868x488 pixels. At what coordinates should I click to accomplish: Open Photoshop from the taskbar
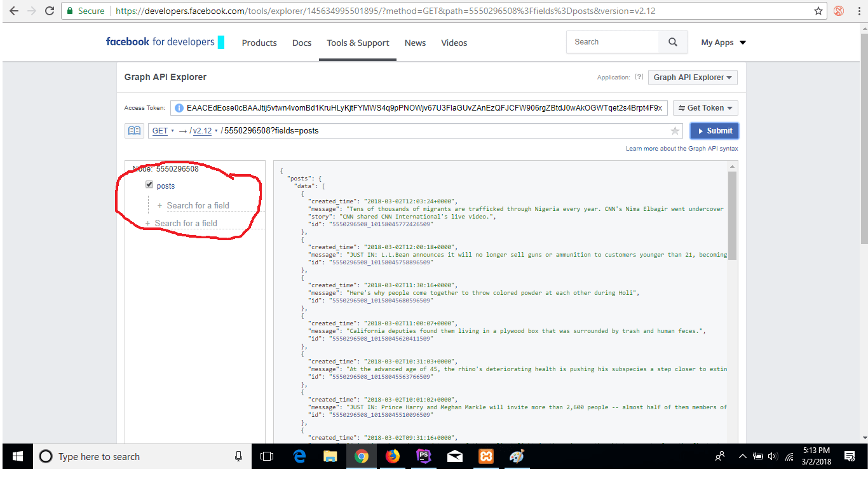click(x=423, y=456)
